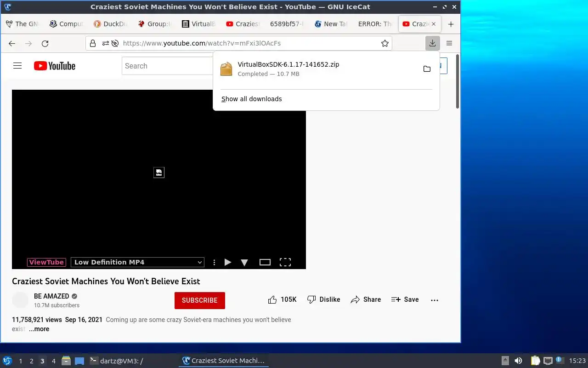
Task: Open the ViewTube three-dot options
Action: click(214, 262)
